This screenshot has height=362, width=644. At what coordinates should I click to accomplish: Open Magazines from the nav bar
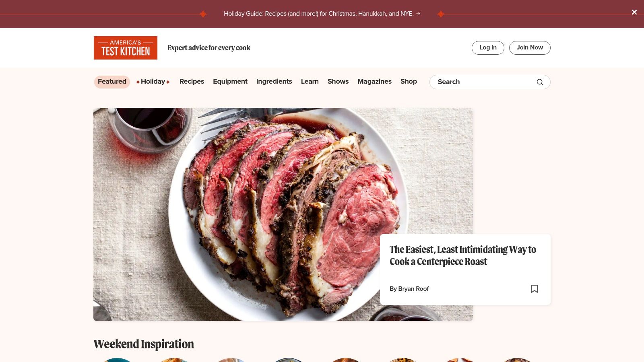point(374,82)
